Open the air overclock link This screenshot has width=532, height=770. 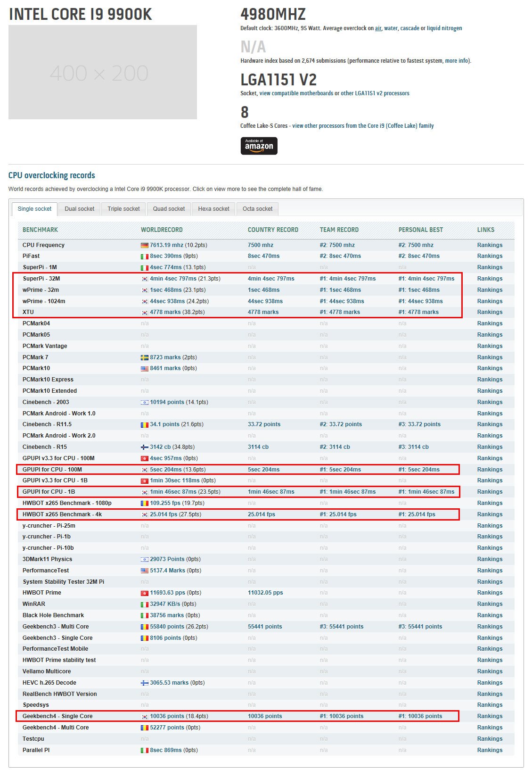coord(378,28)
